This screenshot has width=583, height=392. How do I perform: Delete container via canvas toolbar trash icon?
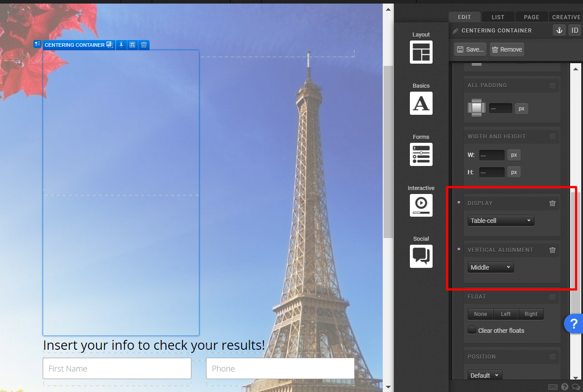144,45
